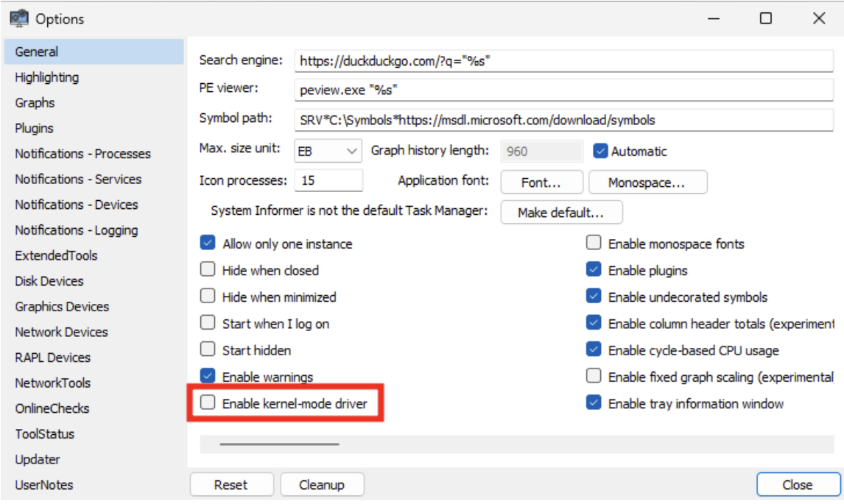Disable the Enable plugins checkbox

[594, 270]
